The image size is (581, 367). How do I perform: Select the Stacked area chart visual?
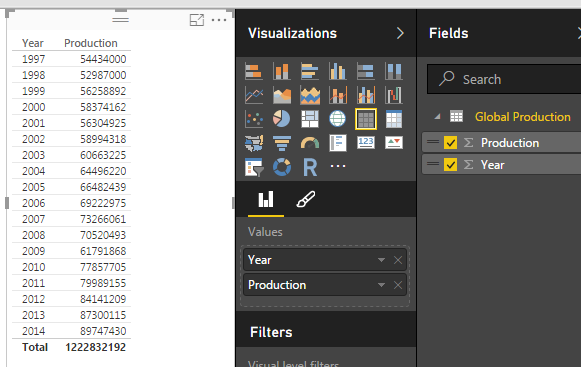tap(310, 95)
